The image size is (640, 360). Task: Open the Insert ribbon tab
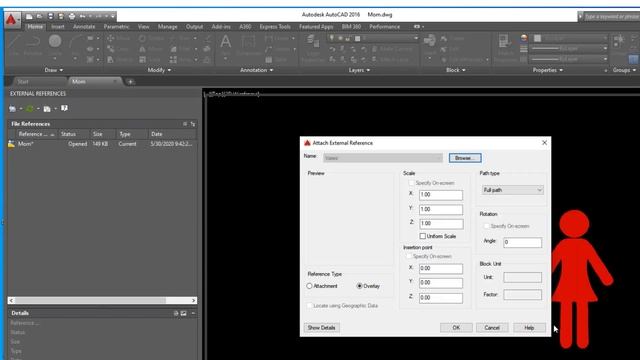[x=58, y=27]
